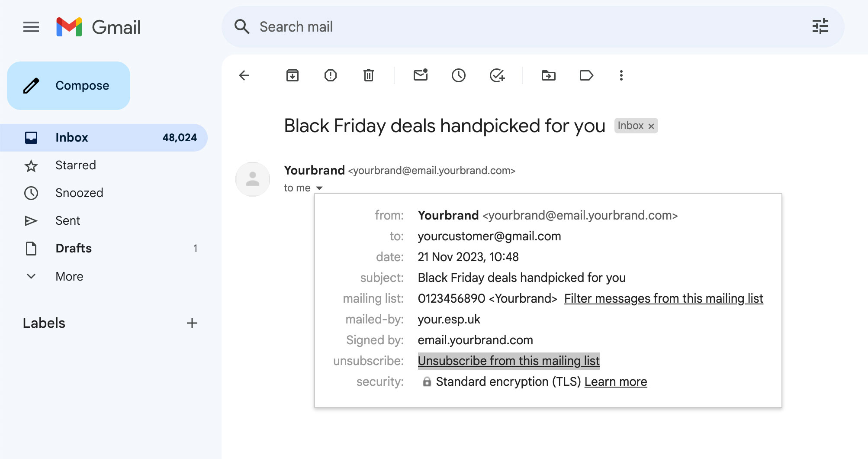Report spam using the exclamation icon
868x459 pixels.
pos(331,75)
